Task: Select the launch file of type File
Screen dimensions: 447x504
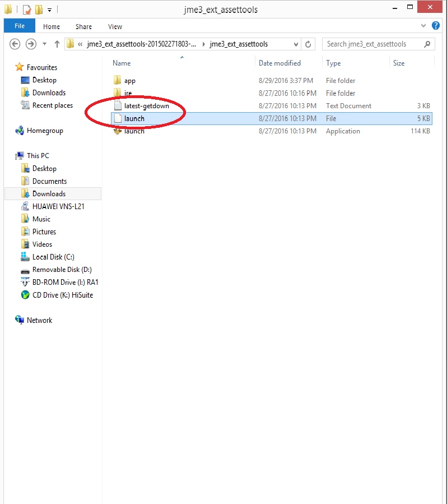Action: pos(271,119)
